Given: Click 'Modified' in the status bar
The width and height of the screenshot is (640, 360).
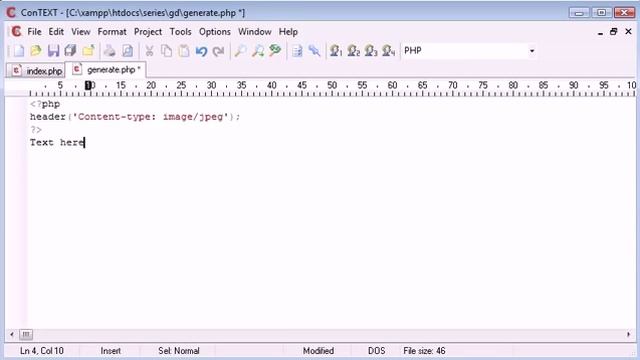Looking at the screenshot, I should [x=318, y=351].
